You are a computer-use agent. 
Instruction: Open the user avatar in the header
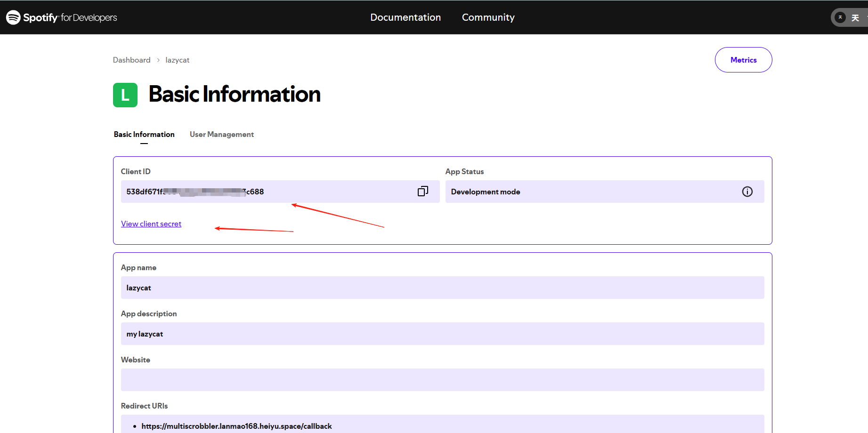840,17
